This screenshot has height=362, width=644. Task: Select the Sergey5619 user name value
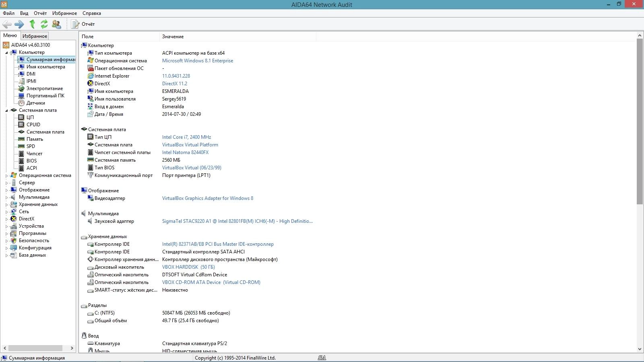174,99
